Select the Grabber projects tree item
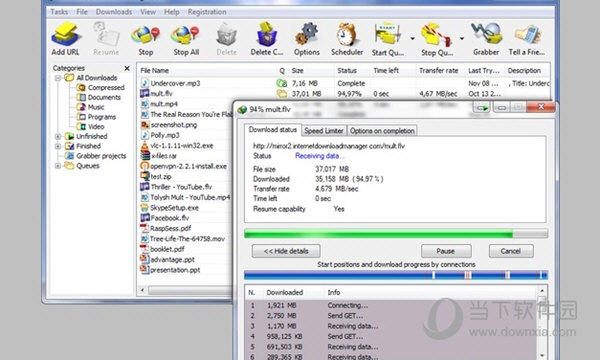 pyautogui.click(x=96, y=156)
